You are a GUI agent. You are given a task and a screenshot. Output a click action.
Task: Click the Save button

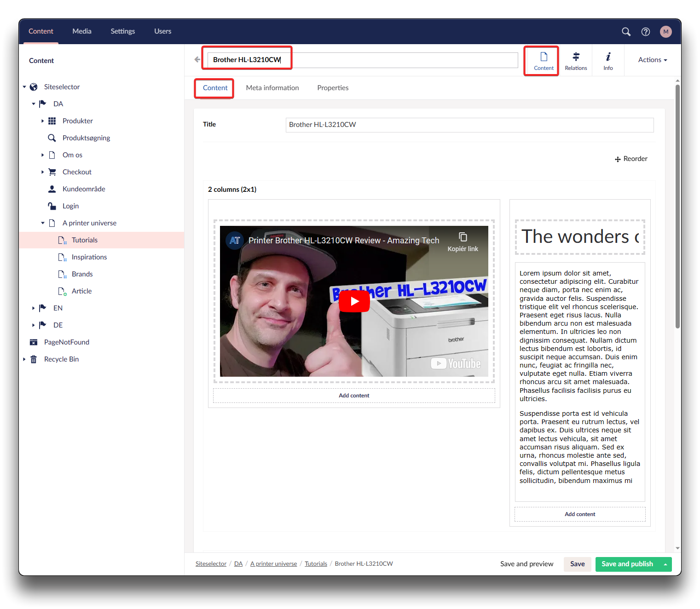(x=577, y=564)
